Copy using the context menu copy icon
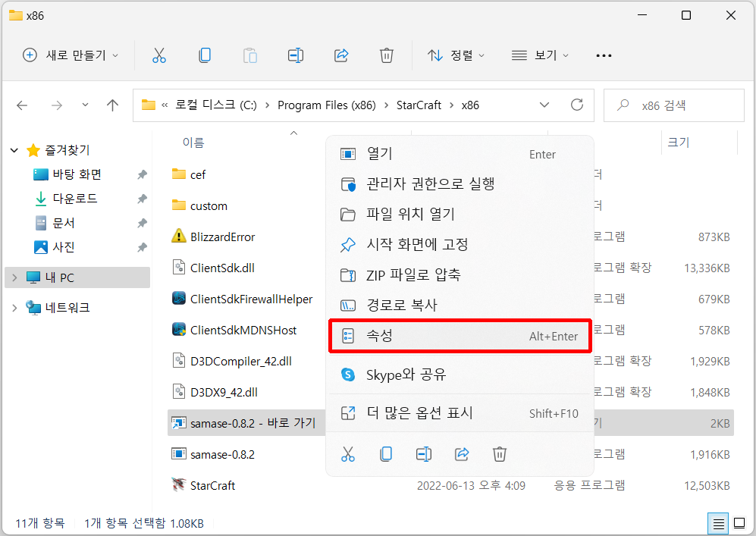 click(x=386, y=454)
